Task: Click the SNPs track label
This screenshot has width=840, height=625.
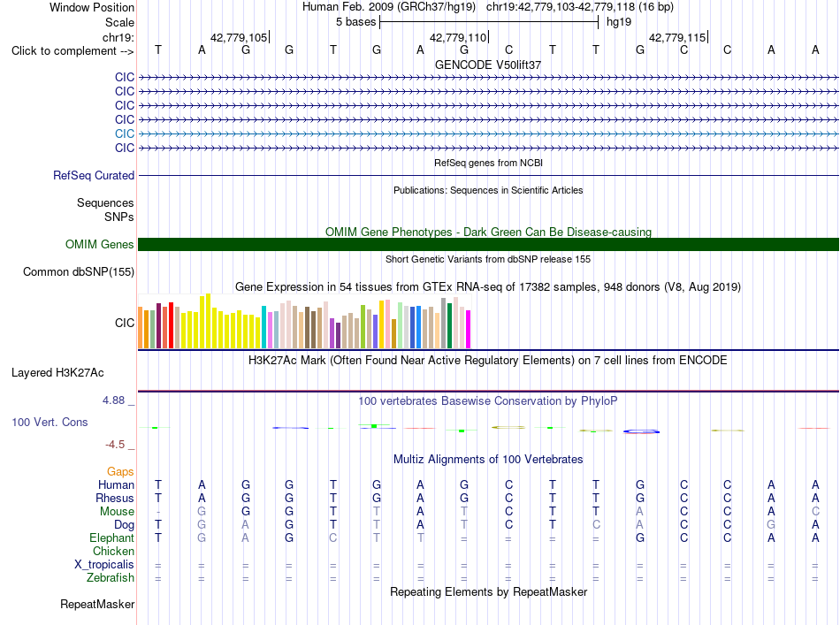Action: point(119,217)
